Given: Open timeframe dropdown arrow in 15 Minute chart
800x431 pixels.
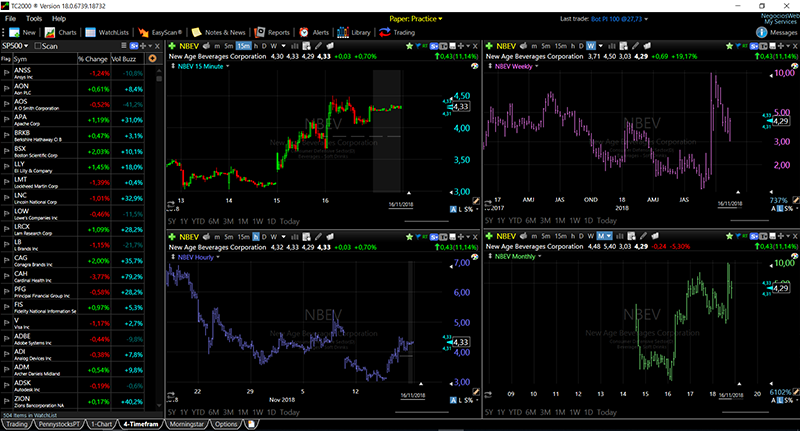Looking at the screenshot, I should click(x=284, y=46).
